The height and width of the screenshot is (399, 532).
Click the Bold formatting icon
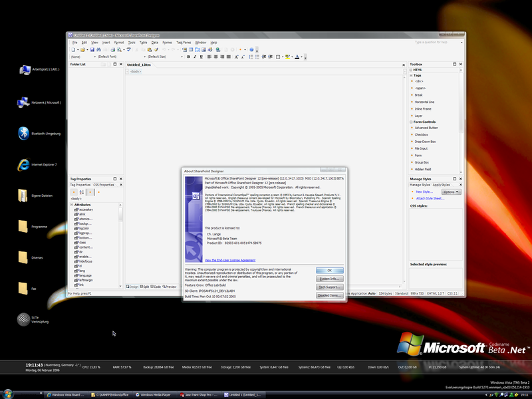[189, 57]
